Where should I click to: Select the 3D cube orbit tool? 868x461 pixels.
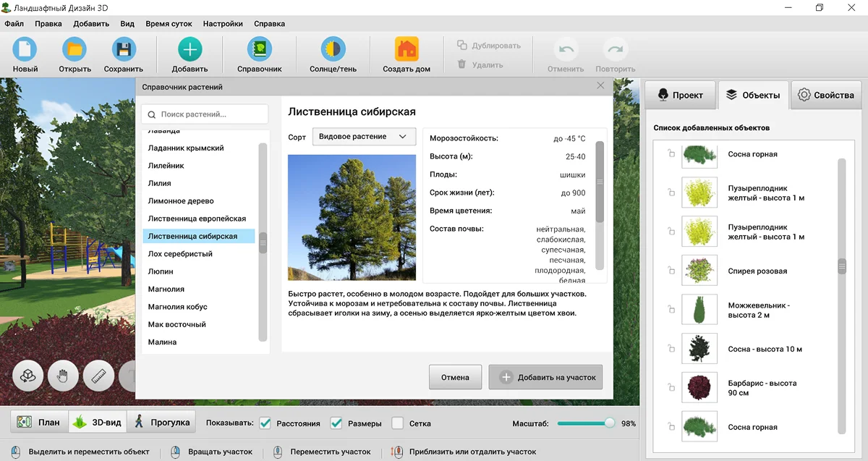pos(29,376)
